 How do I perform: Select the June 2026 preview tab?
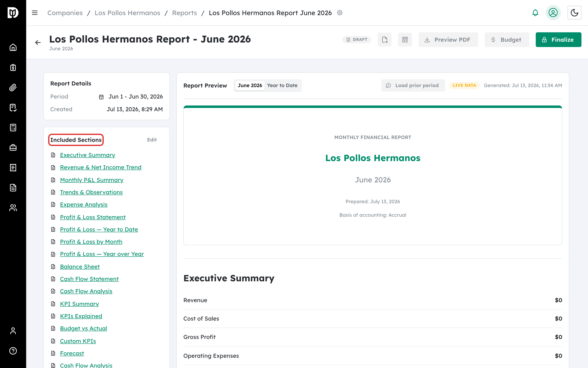tap(250, 85)
